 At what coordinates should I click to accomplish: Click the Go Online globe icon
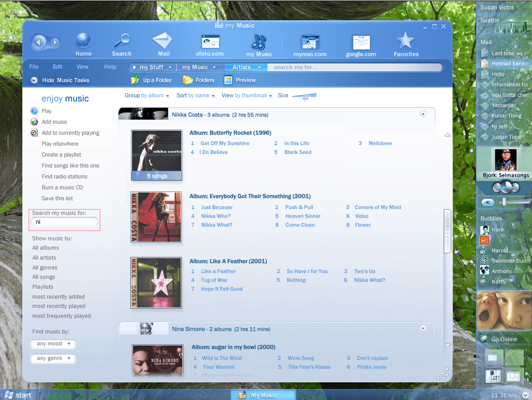coord(484,339)
